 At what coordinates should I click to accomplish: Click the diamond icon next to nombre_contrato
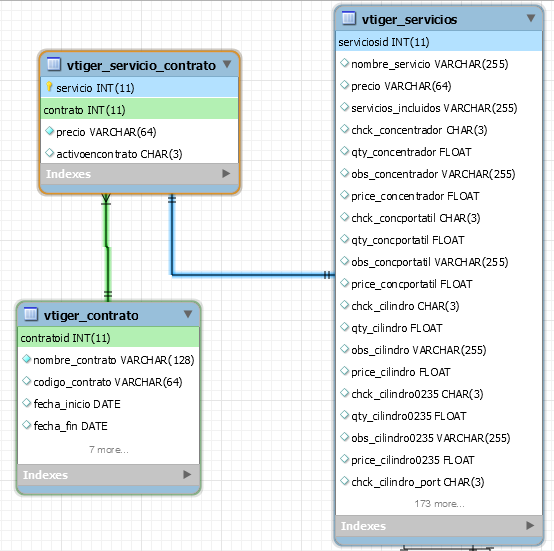click(26, 359)
